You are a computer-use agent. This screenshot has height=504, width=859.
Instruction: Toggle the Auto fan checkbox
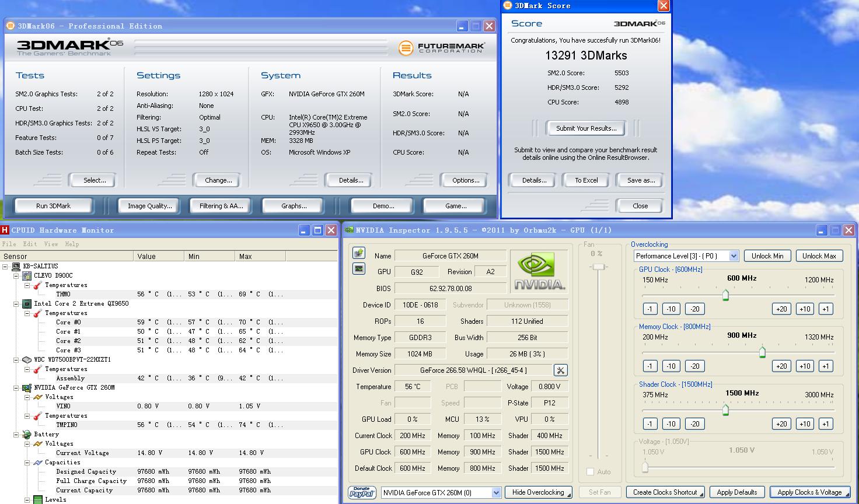pos(590,471)
